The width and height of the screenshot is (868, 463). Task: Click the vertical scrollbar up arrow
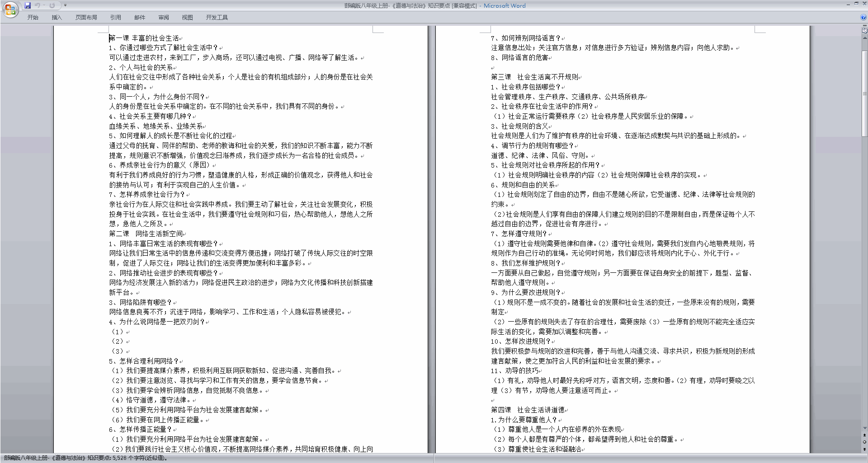pos(864,37)
